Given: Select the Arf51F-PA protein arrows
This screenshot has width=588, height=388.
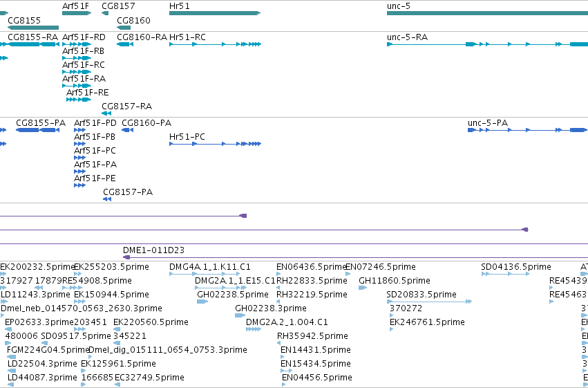Looking at the screenshot, I should point(80,172).
